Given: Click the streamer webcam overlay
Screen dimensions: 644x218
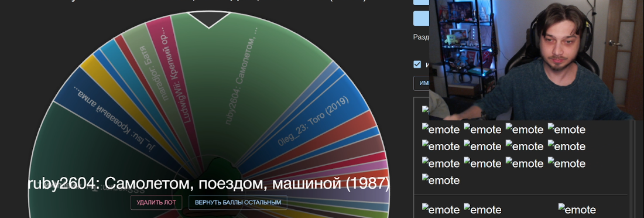Looking at the screenshot, I should tap(536, 60).
